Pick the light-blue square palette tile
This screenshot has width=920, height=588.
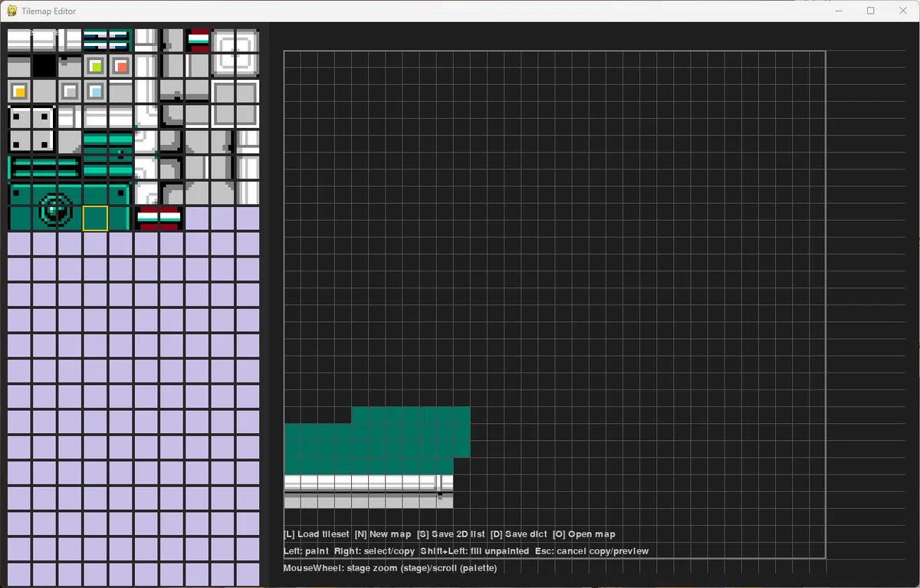pos(96,91)
